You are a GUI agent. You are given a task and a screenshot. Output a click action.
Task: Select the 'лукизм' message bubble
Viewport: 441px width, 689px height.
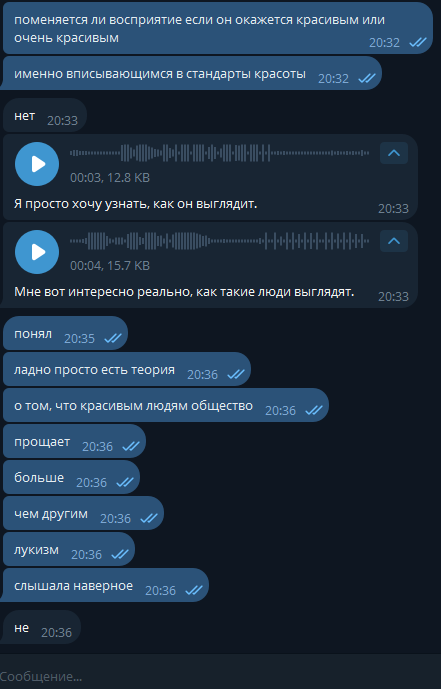click(x=69, y=550)
